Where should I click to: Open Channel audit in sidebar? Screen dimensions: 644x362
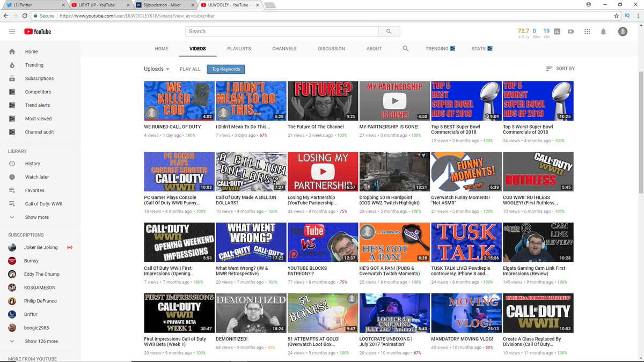[40, 132]
